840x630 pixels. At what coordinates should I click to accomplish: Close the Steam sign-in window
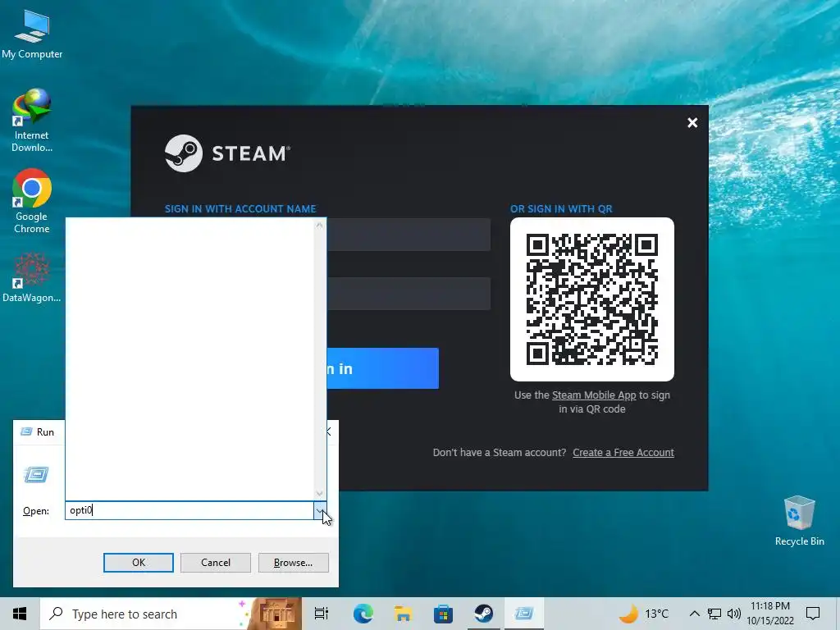(692, 123)
